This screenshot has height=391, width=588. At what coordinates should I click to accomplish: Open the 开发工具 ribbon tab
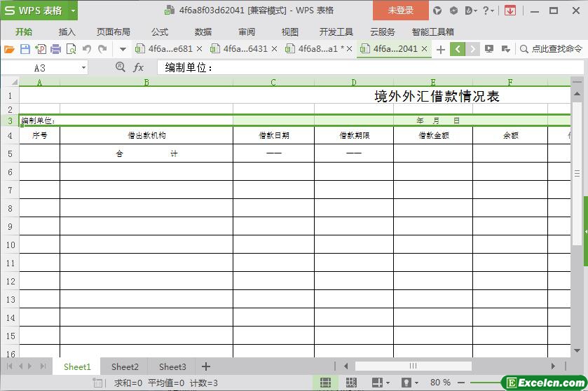(336, 32)
